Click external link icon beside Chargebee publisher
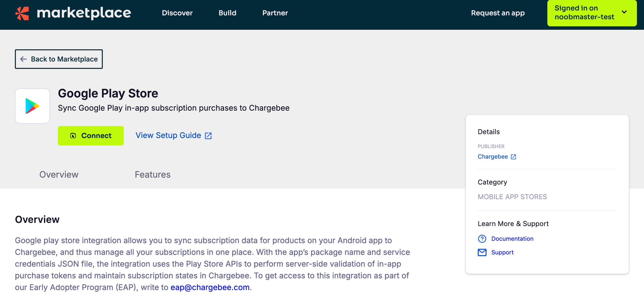 pyautogui.click(x=513, y=157)
